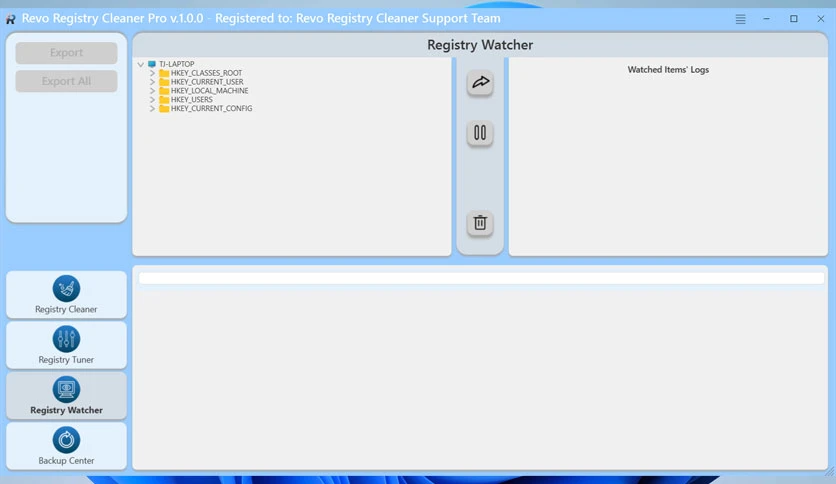Select HKEY_USERS folder icon
836x484 pixels.
(x=164, y=100)
